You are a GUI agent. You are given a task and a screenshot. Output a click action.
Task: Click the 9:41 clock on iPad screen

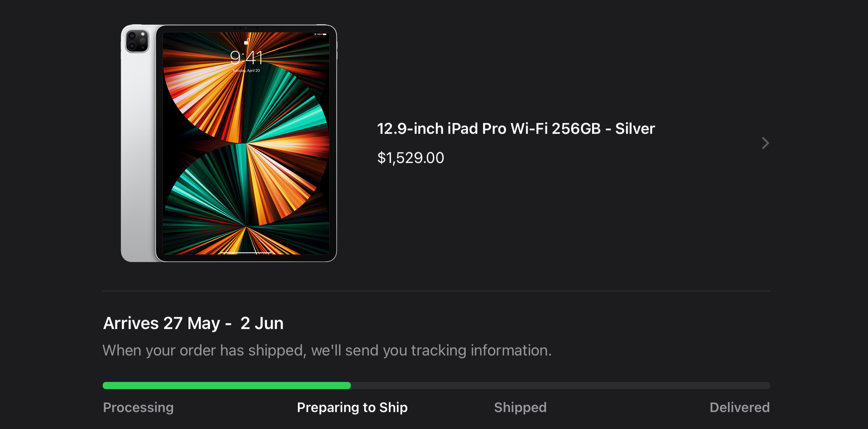point(246,57)
